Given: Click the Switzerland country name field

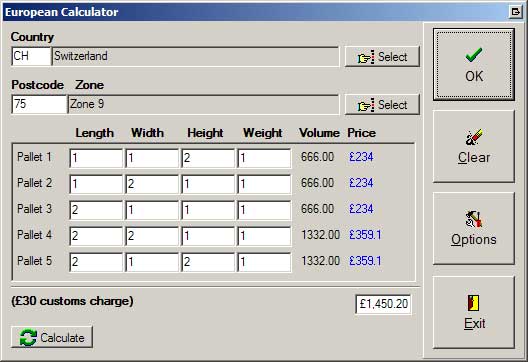Looking at the screenshot, I should pyautogui.click(x=195, y=56).
